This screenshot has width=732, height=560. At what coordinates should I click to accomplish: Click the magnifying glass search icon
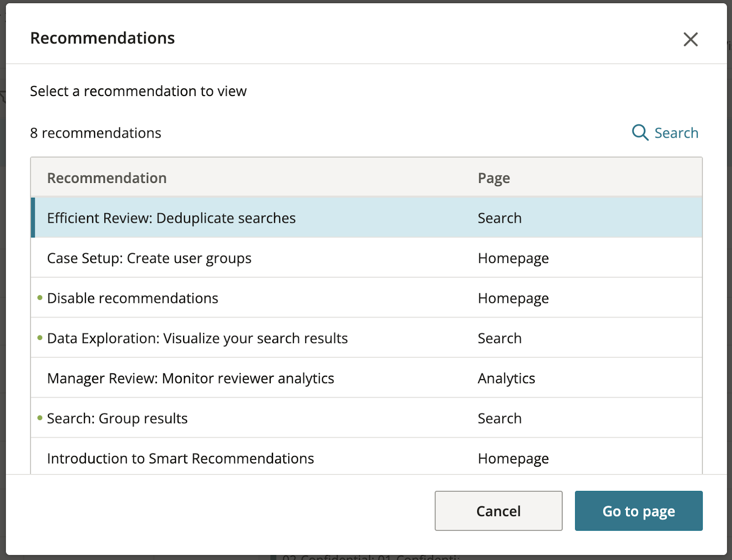coord(640,133)
